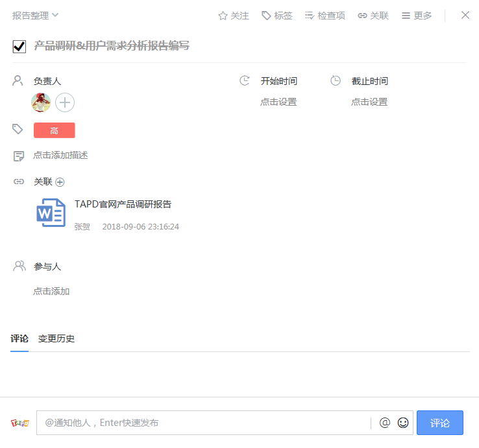Click 关联 in the top toolbar
The image size is (479, 448).
(373, 16)
